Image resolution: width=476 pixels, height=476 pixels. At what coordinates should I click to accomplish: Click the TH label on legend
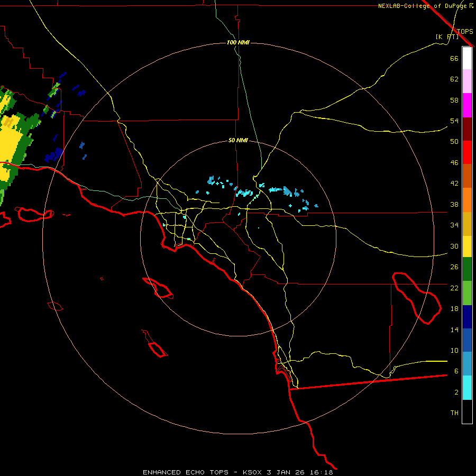coord(454,413)
